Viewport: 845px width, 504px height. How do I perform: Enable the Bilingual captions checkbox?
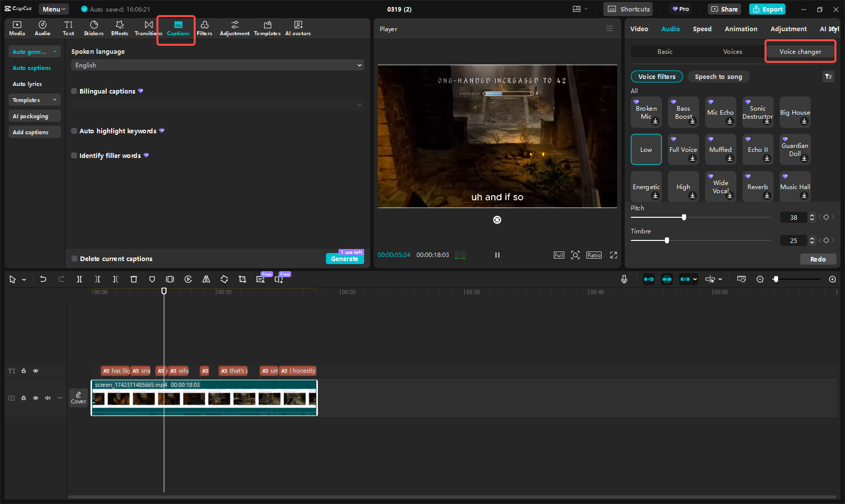[x=74, y=91]
